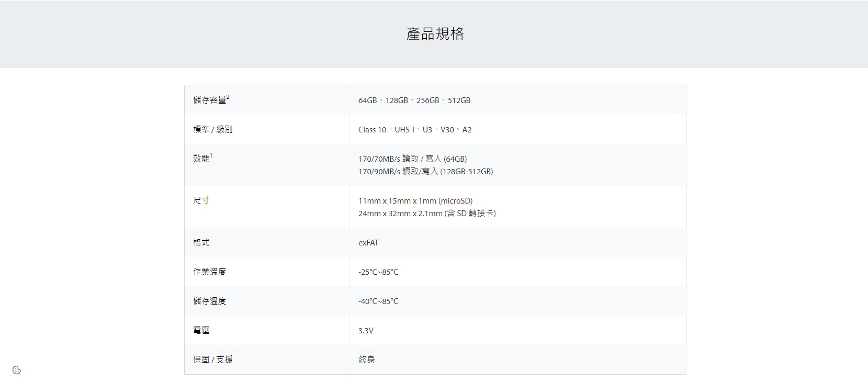Click the -25°C~85°C operating temperature value

click(x=378, y=272)
